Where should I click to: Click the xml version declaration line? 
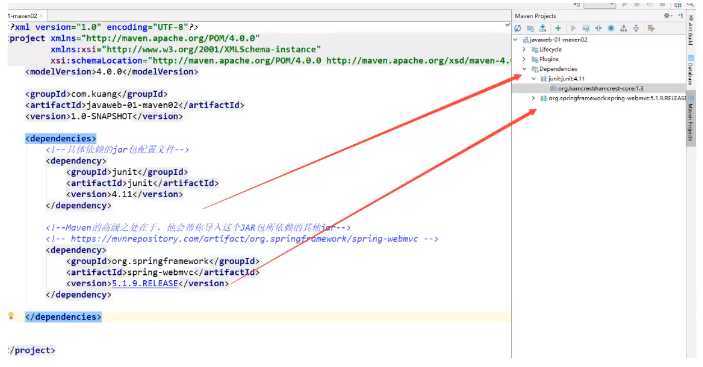pos(104,27)
